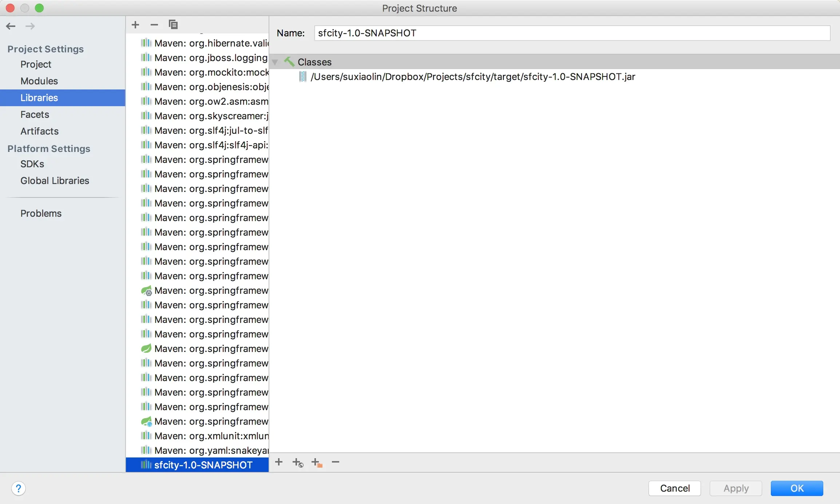Image resolution: width=840 pixels, height=504 pixels.
Task: Select sfcity-1.0-SNAPSHOT.jar path entry
Action: (x=472, y=77)
